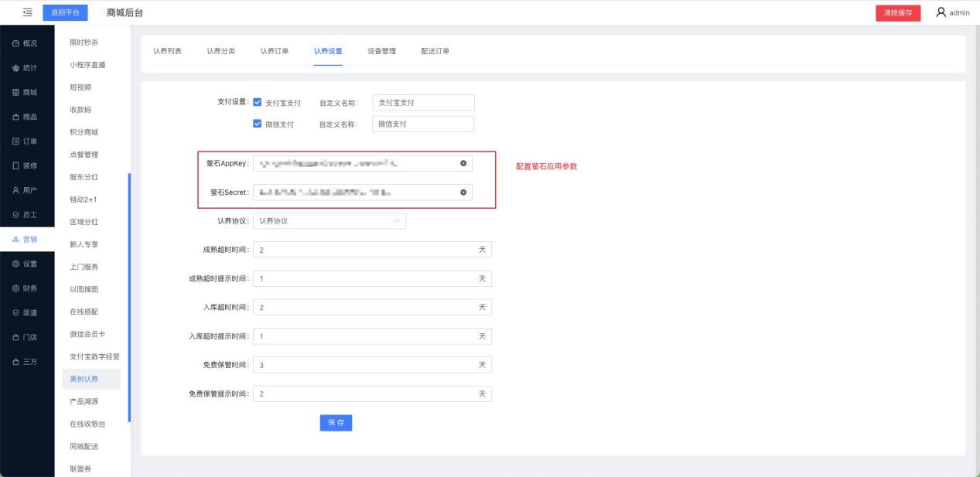Uncheck the 支付宝支付 checkbox

[258, 103]
